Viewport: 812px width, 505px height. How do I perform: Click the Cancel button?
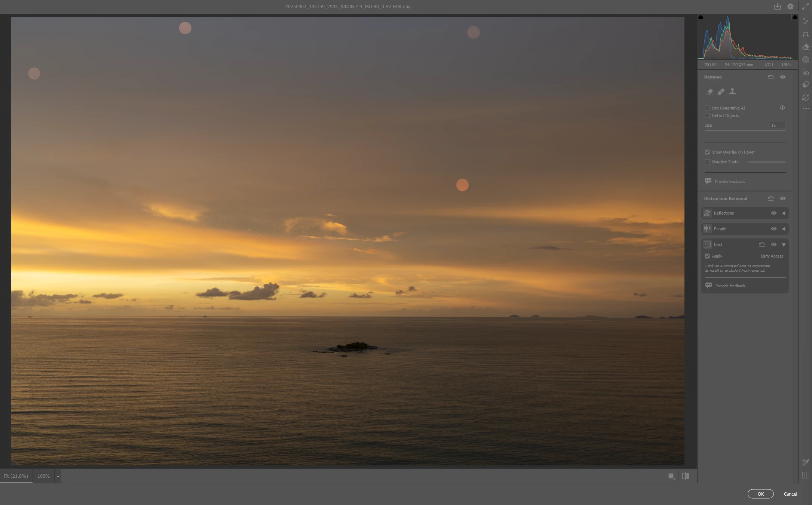[790, 494]
